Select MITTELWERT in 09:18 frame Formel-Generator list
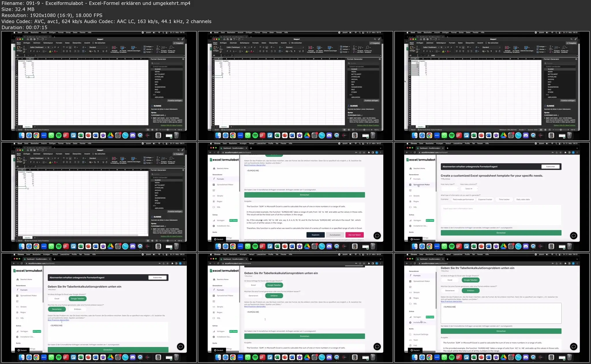 click(160, 74)
